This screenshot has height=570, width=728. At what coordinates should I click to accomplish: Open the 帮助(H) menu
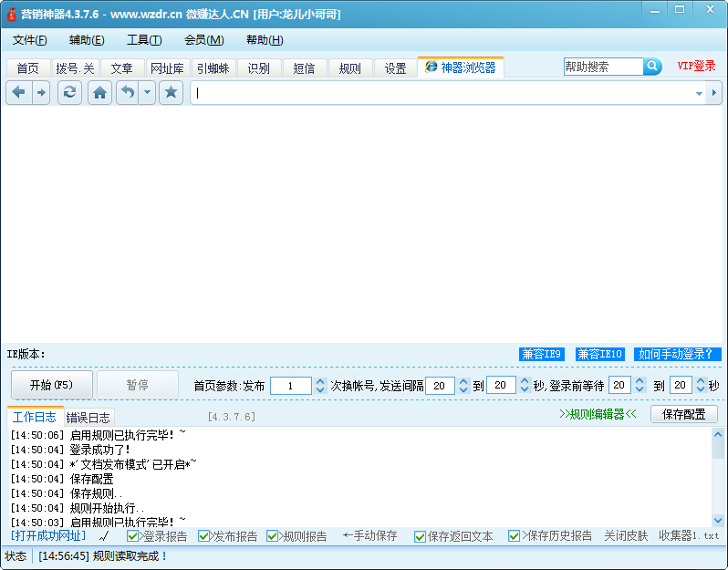pyautogui.click(x=265, y=40)
